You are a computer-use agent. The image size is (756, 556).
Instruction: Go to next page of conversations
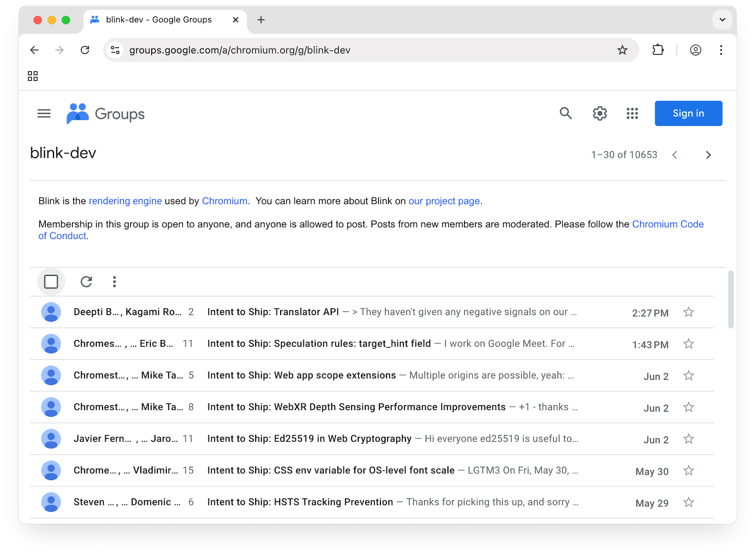[708, 155]
